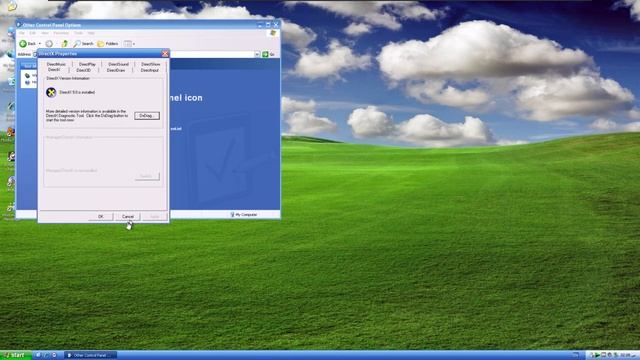Switch to the DirectInput tab

coord(149,70)
